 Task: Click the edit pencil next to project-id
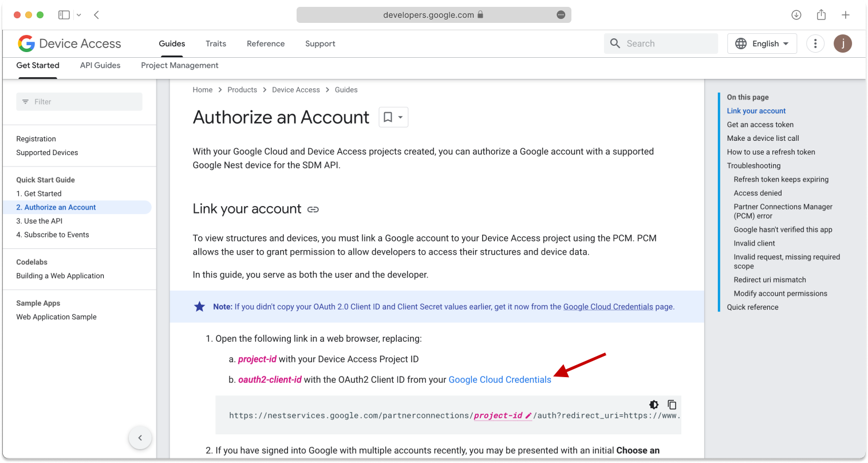527,415
